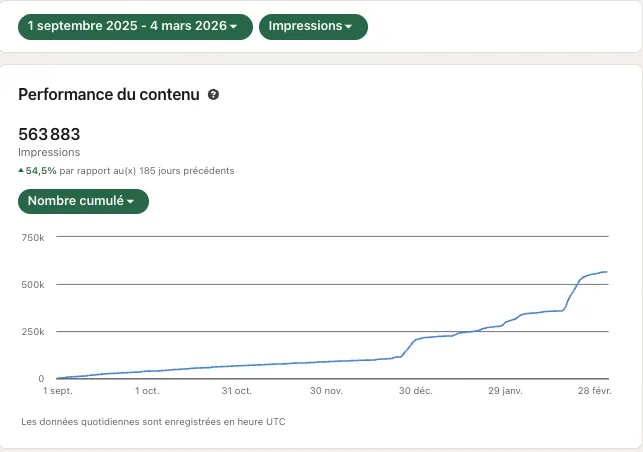Open the Impressions metric dropdown
The image size is (643, 452).
pyautogui.click(x=313, y=27)
